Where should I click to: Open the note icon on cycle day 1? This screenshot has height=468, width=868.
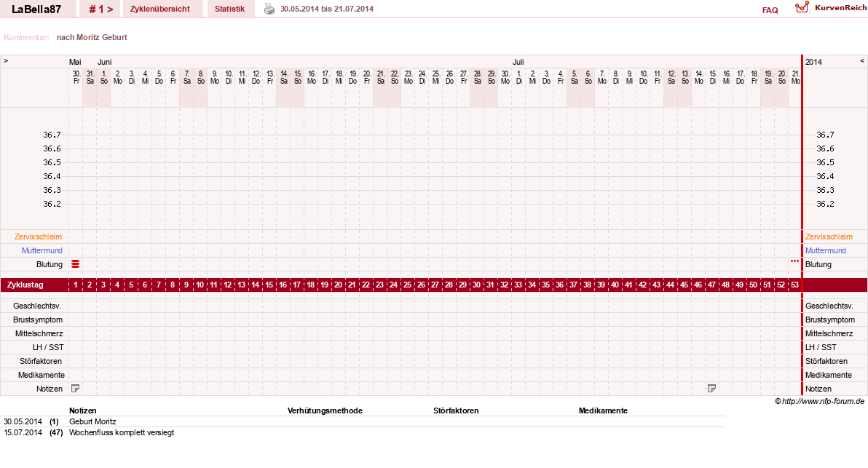[x=75, y=389]
